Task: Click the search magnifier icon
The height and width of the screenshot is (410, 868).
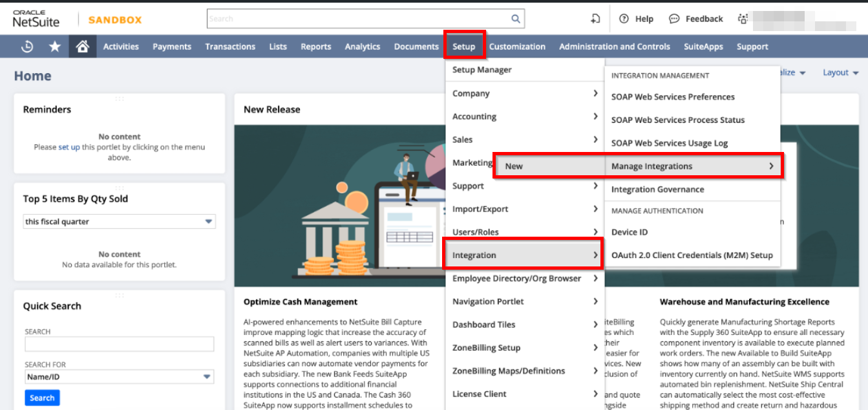Action: tap(516, 19)
